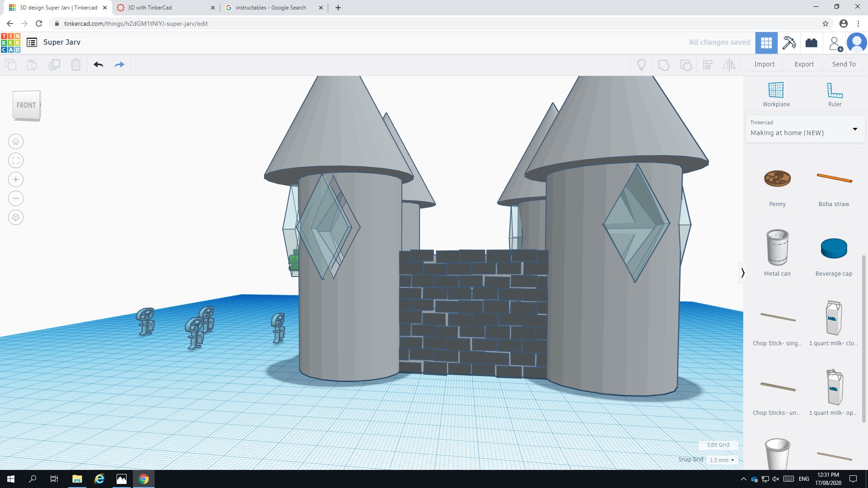Undo the last action
868x488 pixels.
pos(98,65)
